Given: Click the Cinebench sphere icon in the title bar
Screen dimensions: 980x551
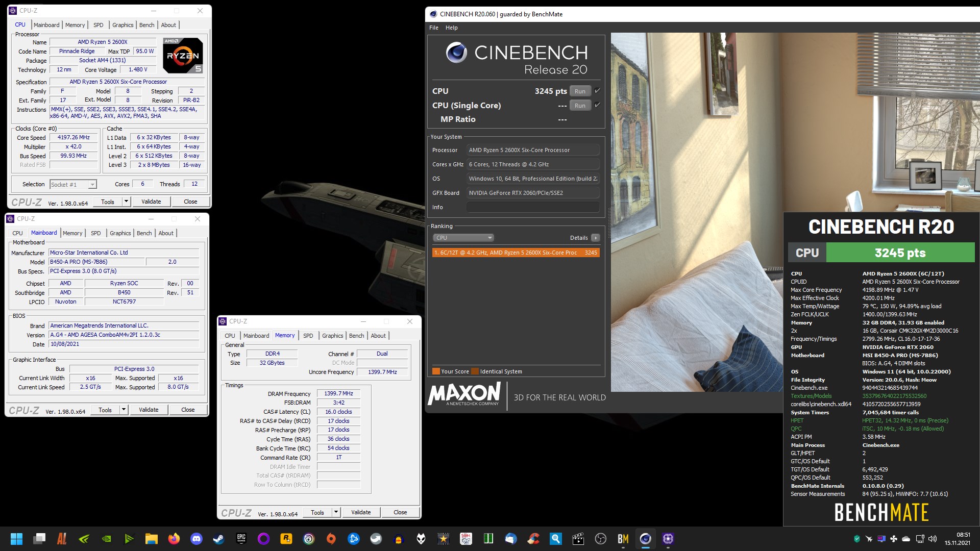Looking at the screenshot, I should point(433,14).
